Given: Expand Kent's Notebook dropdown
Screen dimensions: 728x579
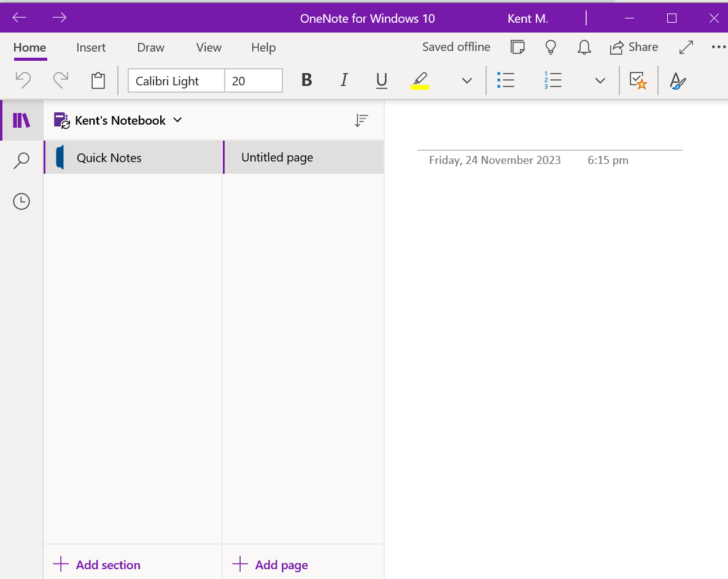Looking at the screenshot, I should tap(177, 120).
